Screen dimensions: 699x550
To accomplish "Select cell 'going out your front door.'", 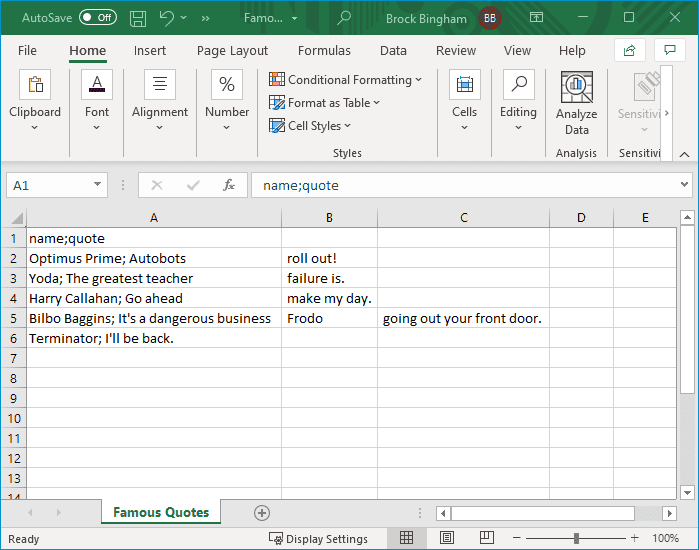I will 464,318.
